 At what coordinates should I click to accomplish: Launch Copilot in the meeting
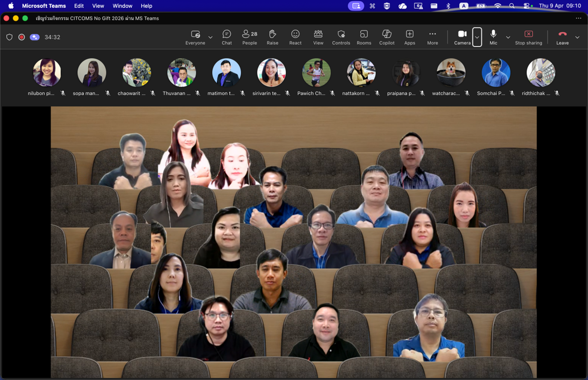[x=387, y=37]
